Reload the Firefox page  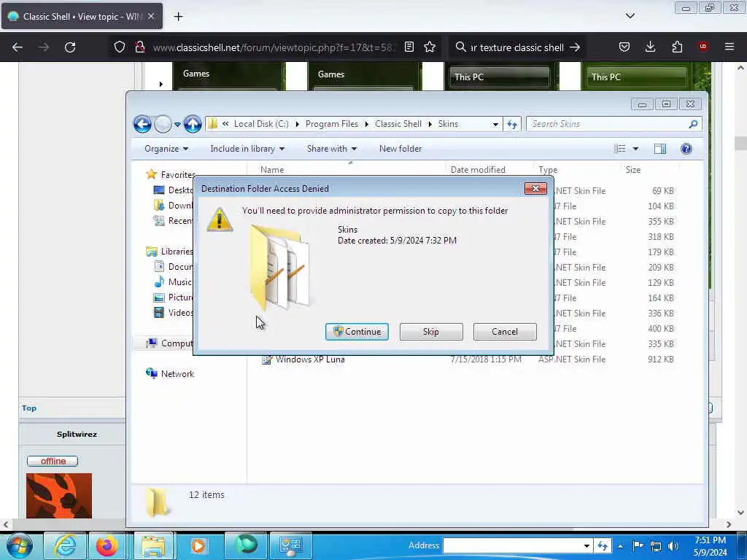pyautogui.click(x=70, y=47)
